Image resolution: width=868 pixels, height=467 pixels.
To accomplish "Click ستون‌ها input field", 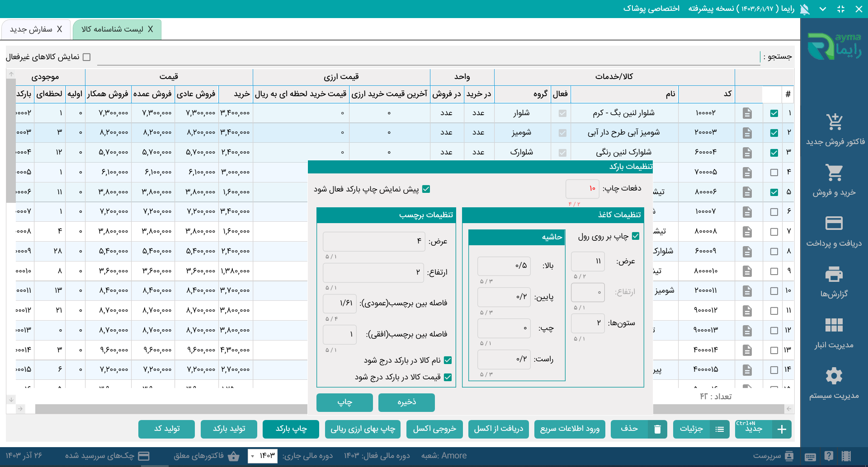I will [588, 323].
